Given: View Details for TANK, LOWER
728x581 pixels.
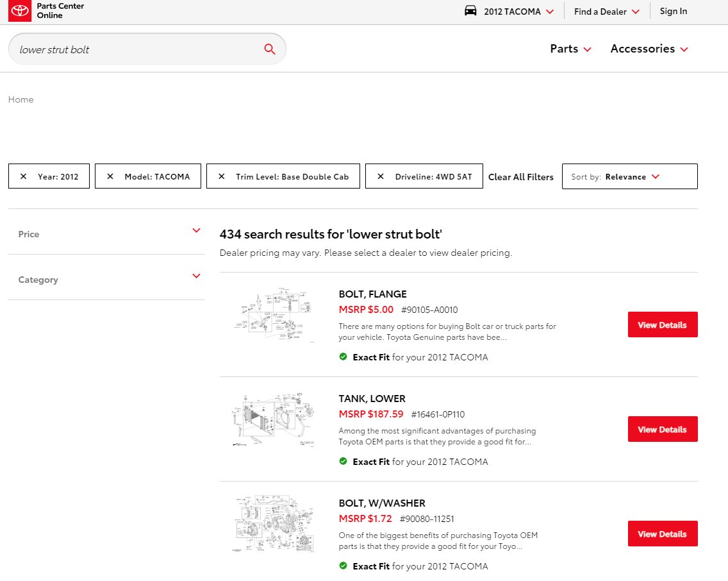Looking at the screenshot, I should [x=663, y=429].
